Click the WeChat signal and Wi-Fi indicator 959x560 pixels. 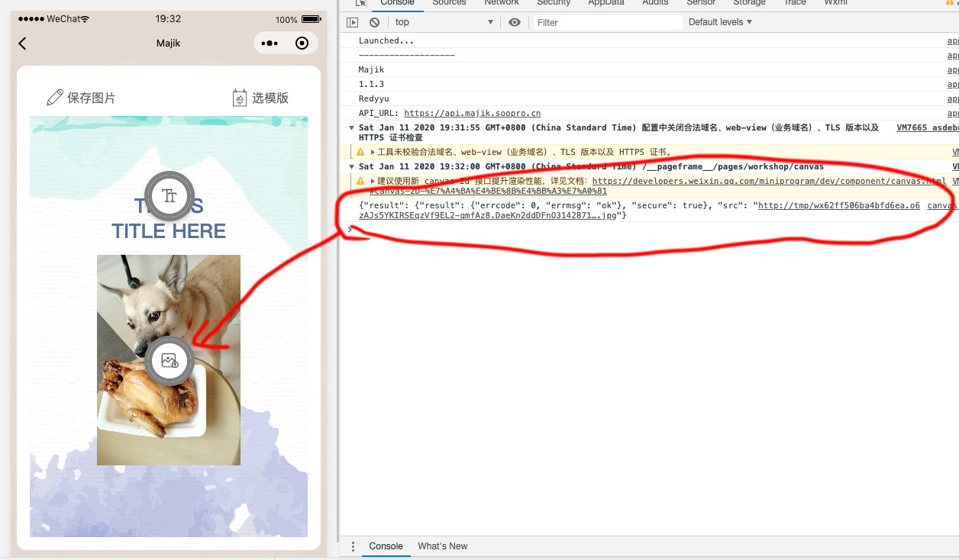coord(53,19)
